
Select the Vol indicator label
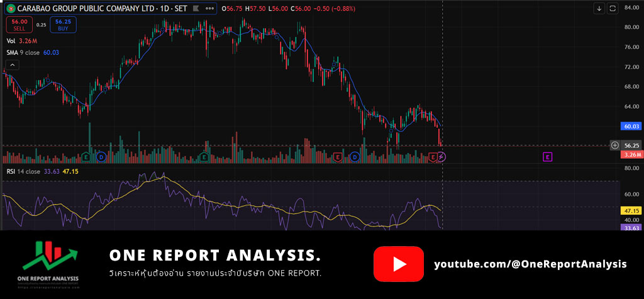coord(11,41)
